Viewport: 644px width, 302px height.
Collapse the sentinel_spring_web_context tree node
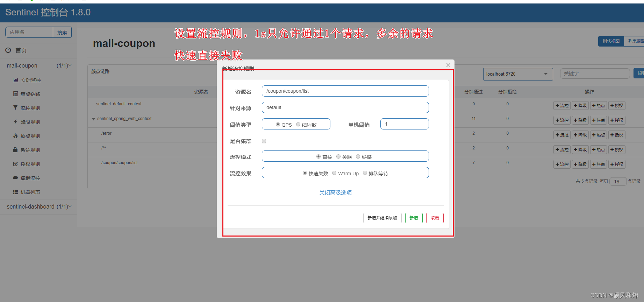pos(93,119)
